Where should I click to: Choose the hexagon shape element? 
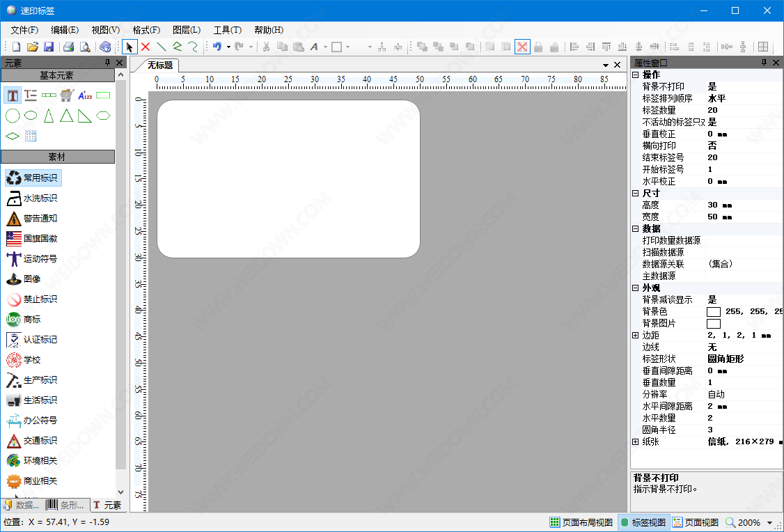pos(103,116)
